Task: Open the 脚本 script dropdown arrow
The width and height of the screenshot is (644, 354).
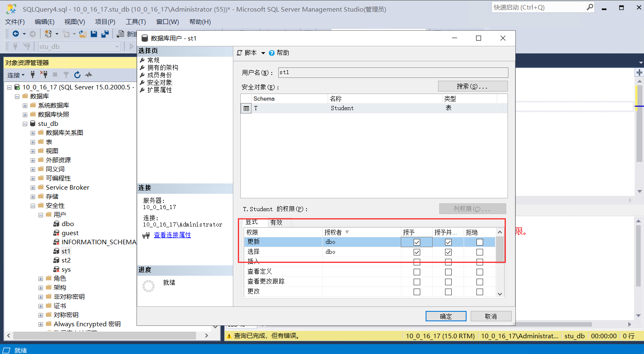Action: coord(263,53)
